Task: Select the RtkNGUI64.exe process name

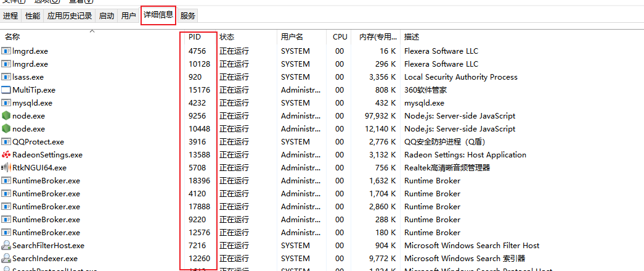Action: 39,168
